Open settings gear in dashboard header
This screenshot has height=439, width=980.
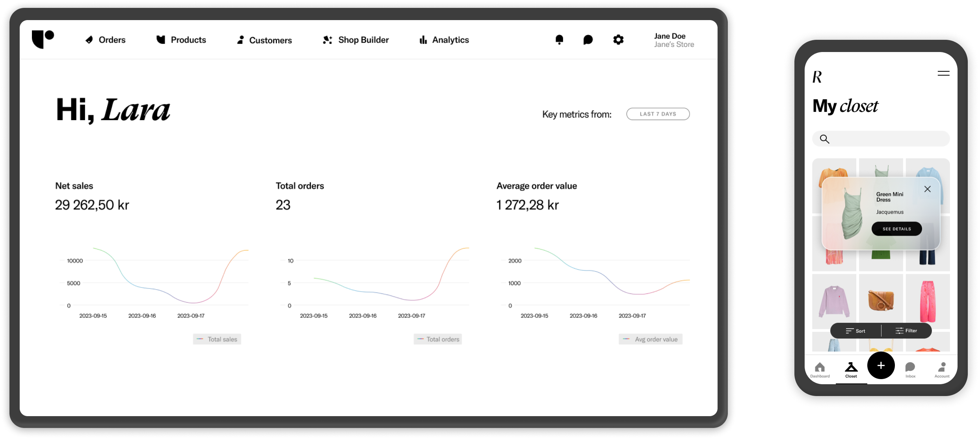pos(618,40)
